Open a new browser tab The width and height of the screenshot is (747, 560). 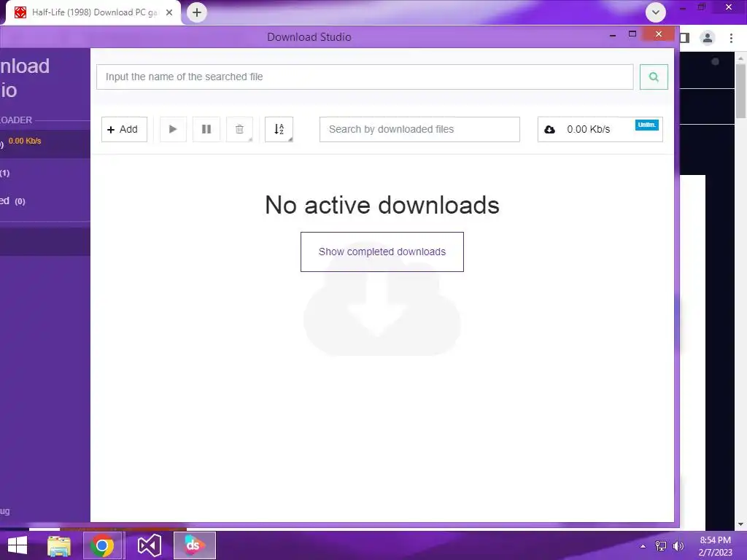pos(197,12)
